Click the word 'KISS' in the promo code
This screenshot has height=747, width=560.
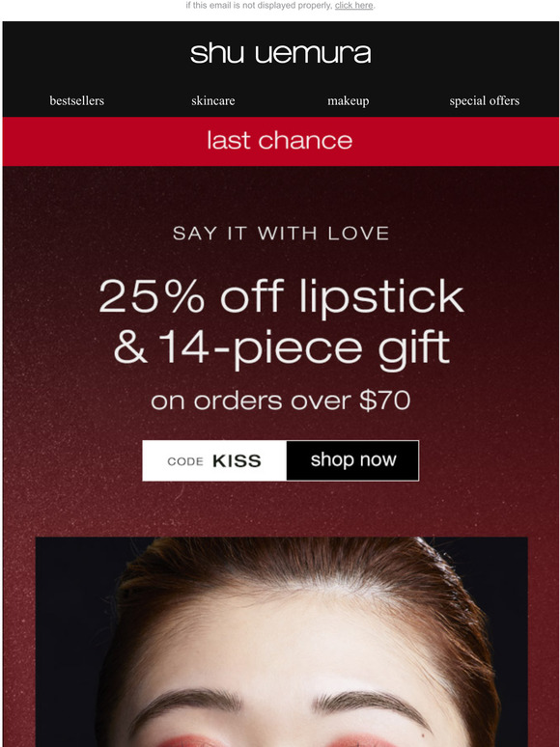pos(237,461)
